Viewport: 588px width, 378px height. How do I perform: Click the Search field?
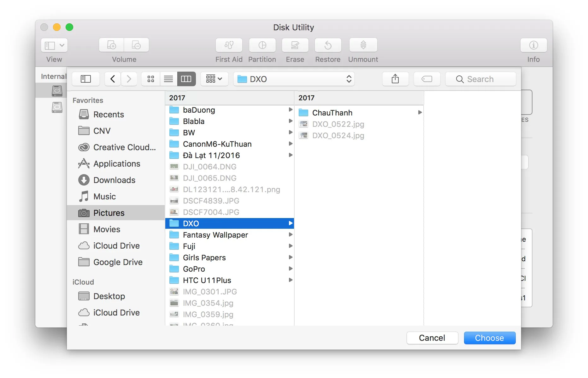[481, 79]
